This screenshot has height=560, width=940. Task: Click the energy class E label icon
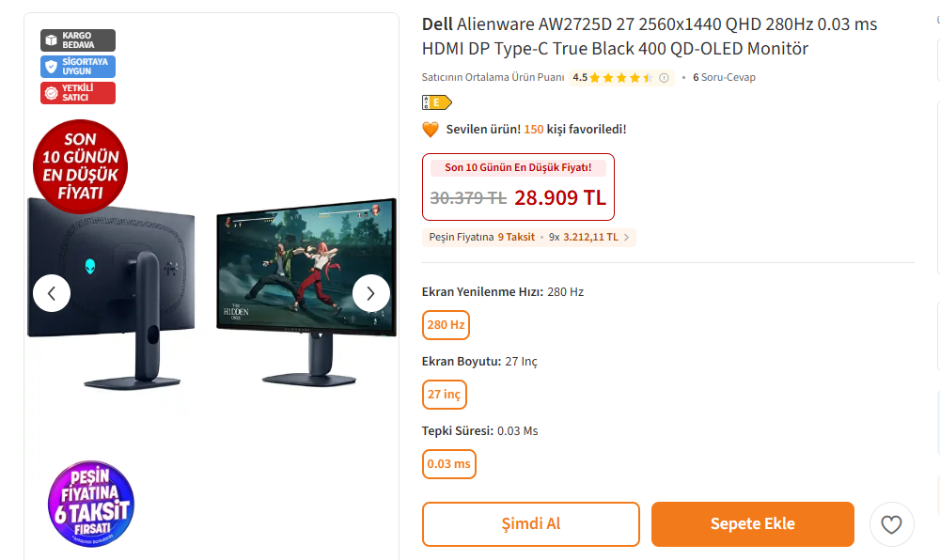(x=436, y=102)
